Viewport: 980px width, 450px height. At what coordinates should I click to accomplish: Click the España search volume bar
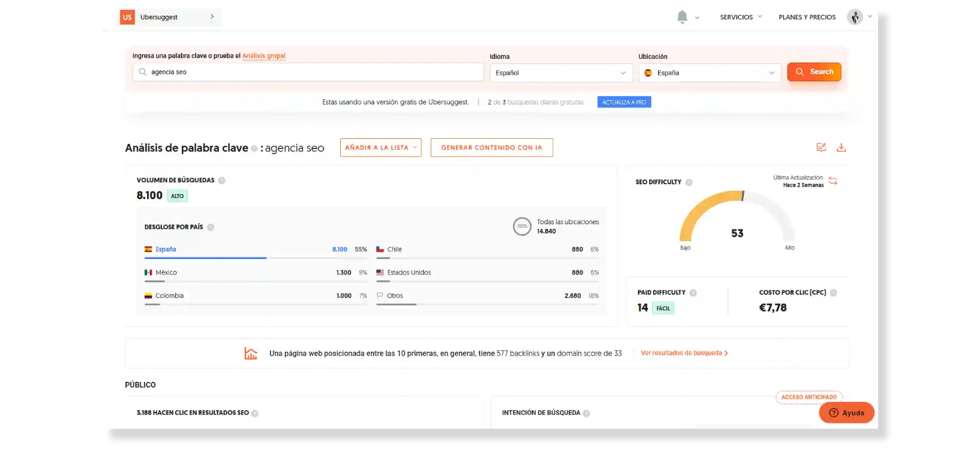tap(205, 258)
